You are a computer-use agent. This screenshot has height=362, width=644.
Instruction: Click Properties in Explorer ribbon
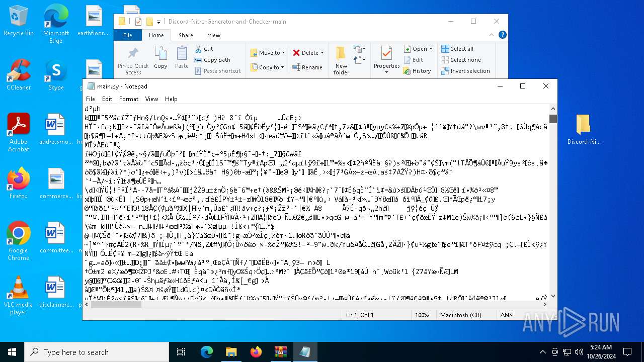coord(386,61)
